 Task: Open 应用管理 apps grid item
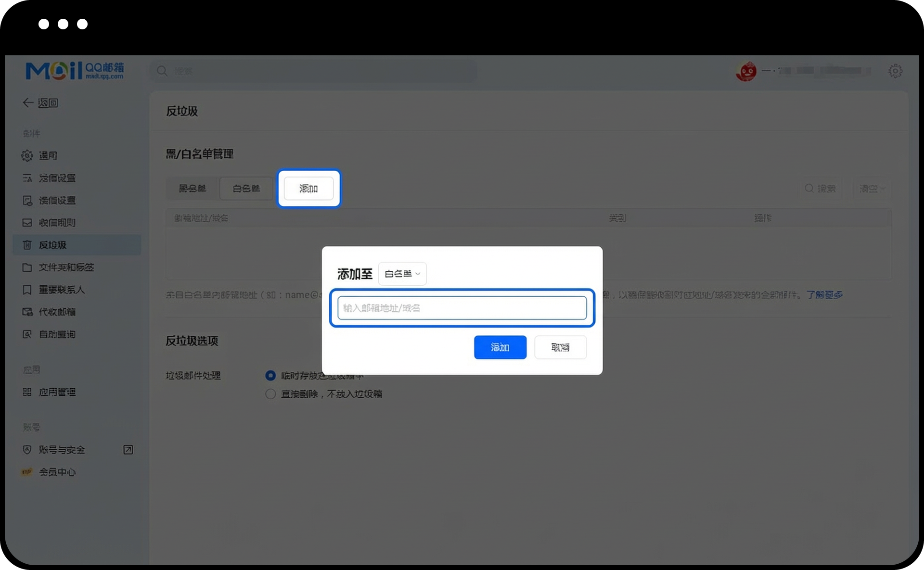coord(56,392)
